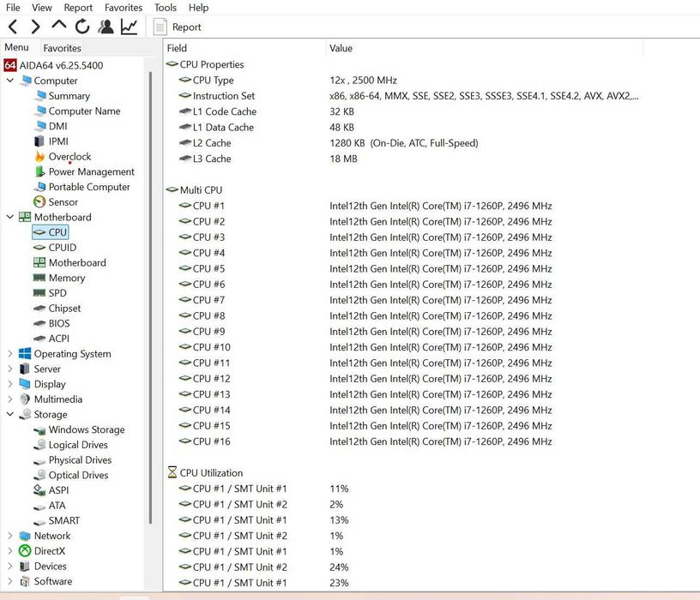Select the Instruction Set row
Screen dimensions: 700x600
(401, 95)
